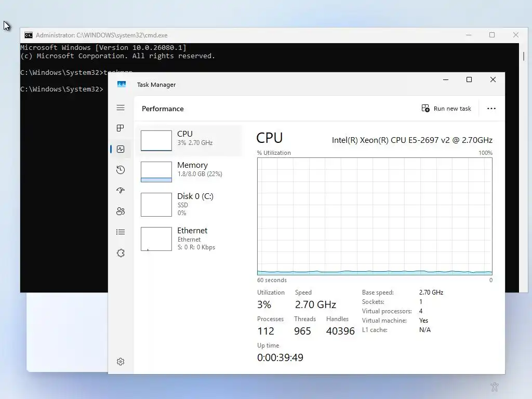Click the L1 cache label
This screenshot has width=532, height=399.
[375, 330]
